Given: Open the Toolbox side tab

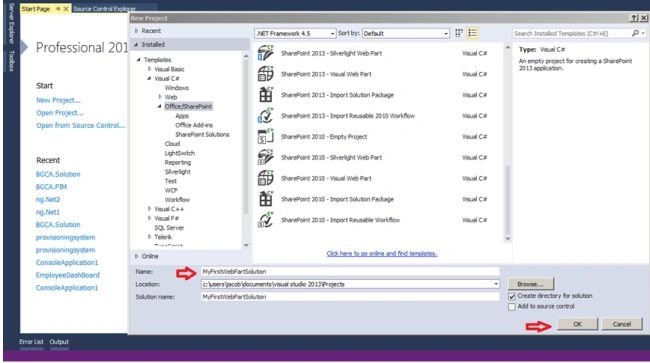Looking at the screenshot, I should 11,61.
